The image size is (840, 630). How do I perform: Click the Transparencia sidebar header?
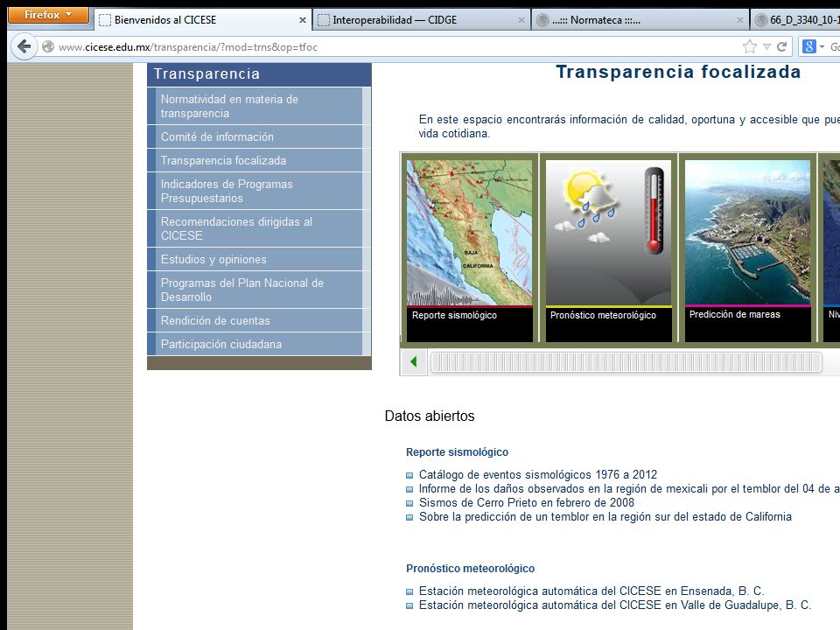coord(259,74)
